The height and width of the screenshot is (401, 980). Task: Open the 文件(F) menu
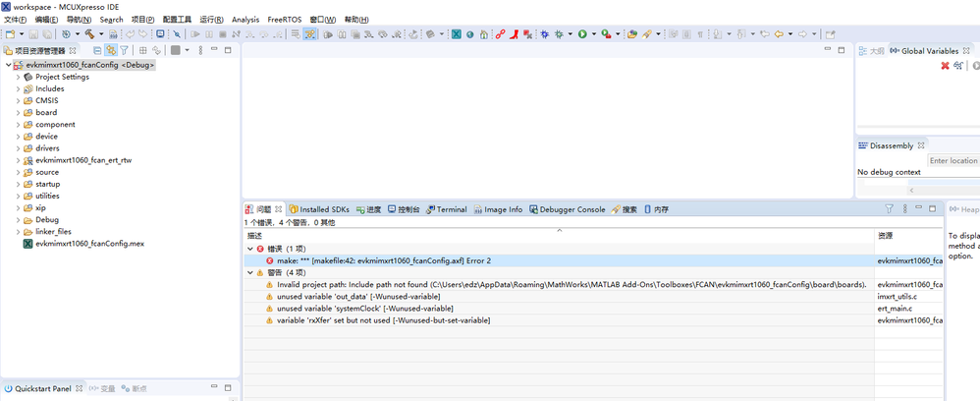coord(15,20)
